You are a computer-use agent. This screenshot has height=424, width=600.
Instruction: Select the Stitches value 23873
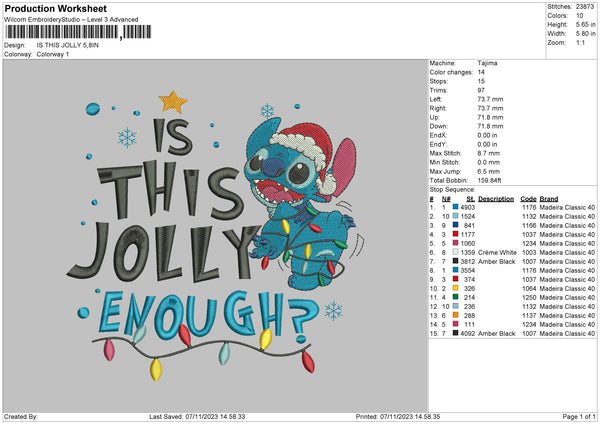pos(585,7)
